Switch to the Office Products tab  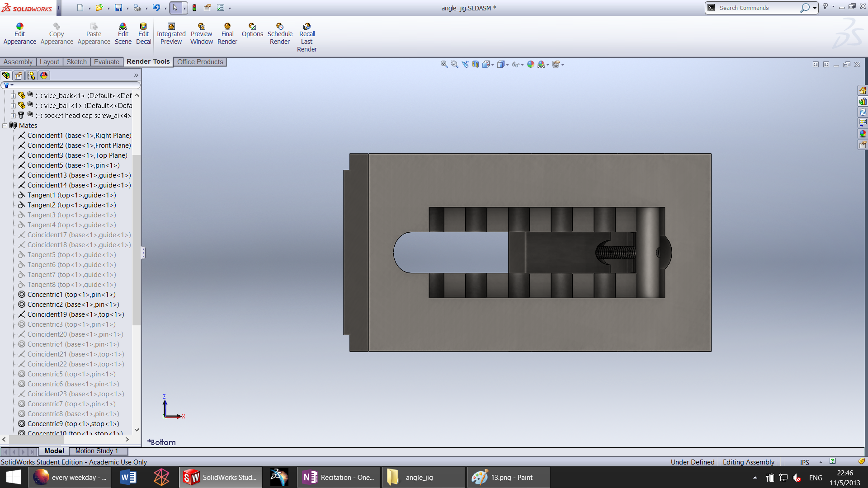tap(200, 62)
